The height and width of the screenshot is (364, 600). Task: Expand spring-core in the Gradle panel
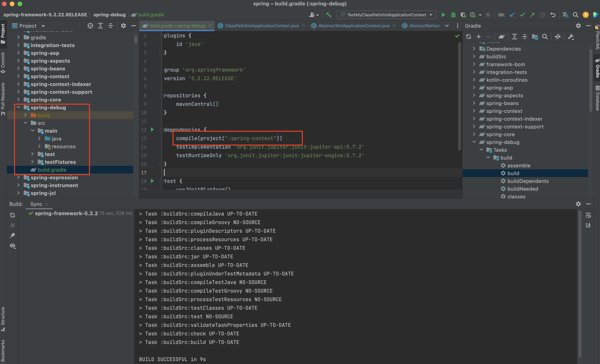coord(474,134)
